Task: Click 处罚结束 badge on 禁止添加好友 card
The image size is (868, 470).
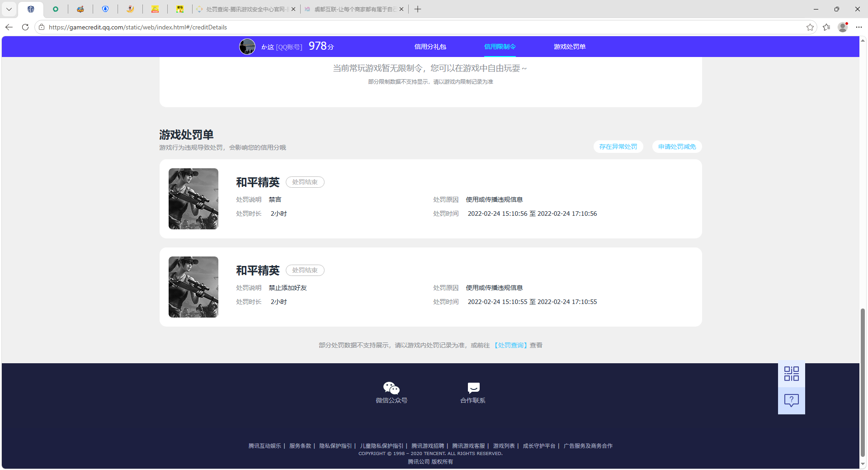Action: click(305, 270)
